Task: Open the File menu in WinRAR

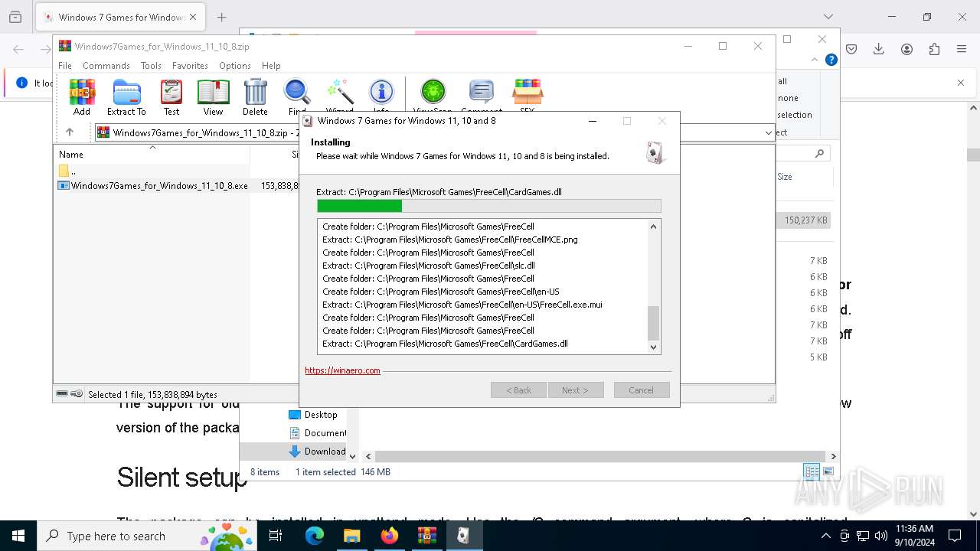Action: pos(65,66)
